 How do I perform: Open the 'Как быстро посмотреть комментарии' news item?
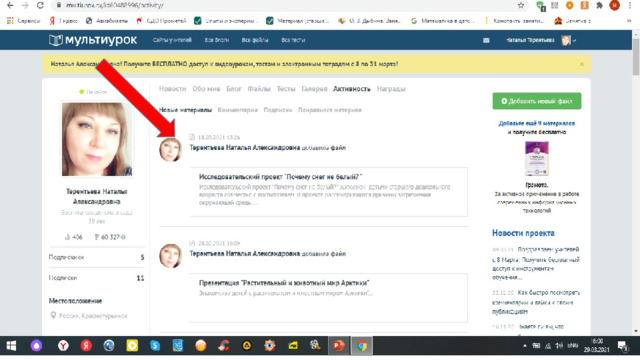tap(536, 302)
